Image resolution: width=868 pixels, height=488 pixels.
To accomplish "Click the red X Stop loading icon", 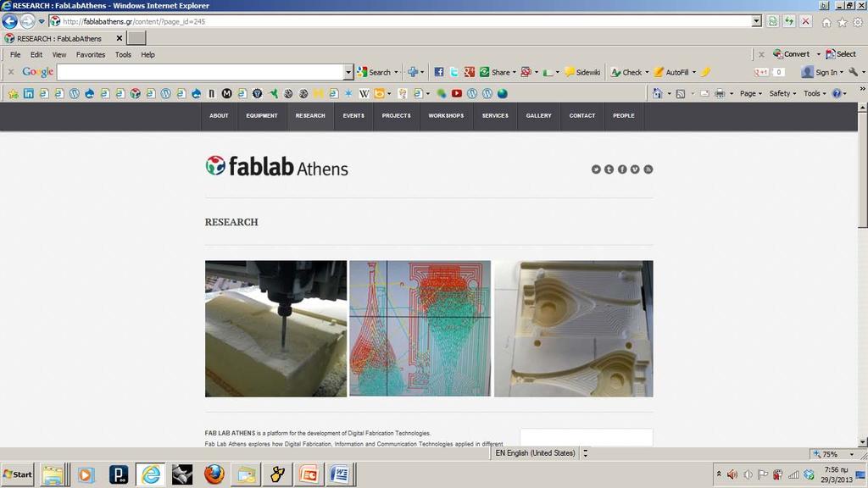I will click(x=805, y=21).
